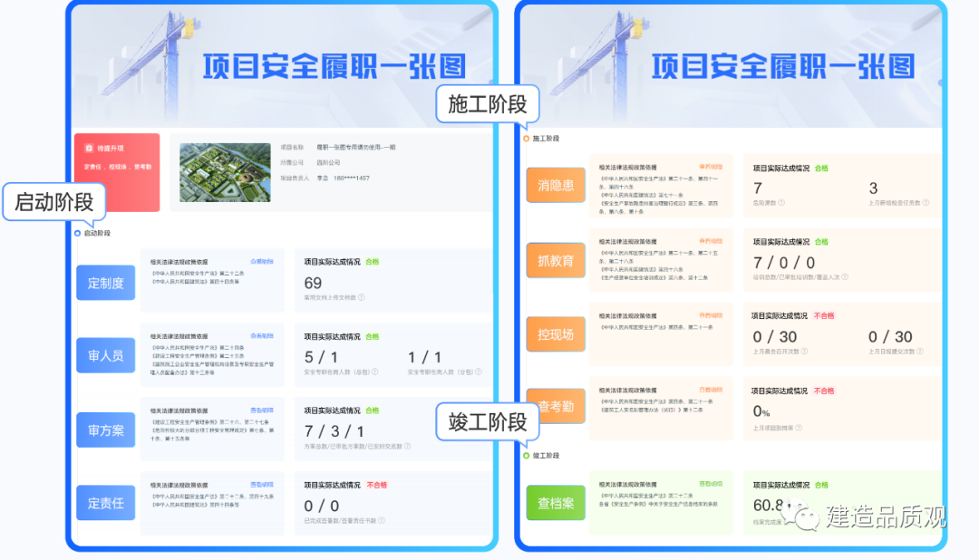Open the project aerial photo thumbnail
This screenshot has width=979, height=560.
[x=225, y=172]
